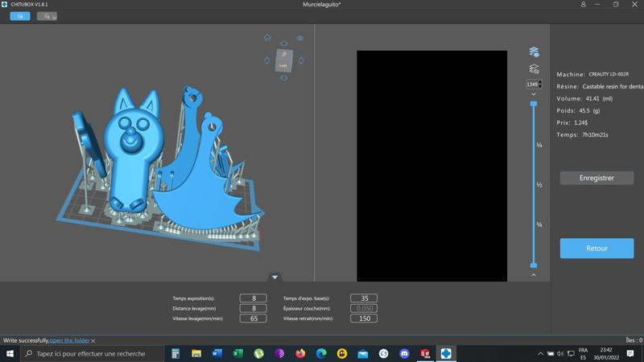Select the first blue tab in the top toolbar
Screen dimensions: 644x362
[x=20, y=16]
